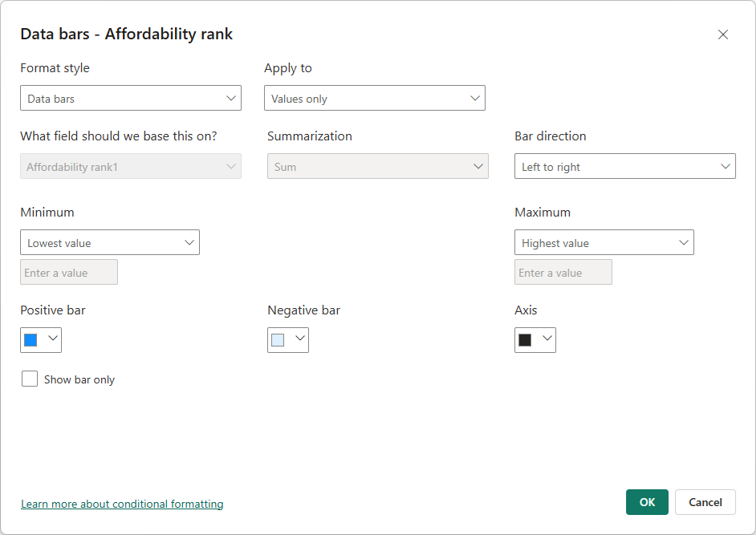Image resolution: width=756 pixels, height=535 pixels.
Task: Click the Minimum Enter a value field
Action: (69, 272)
